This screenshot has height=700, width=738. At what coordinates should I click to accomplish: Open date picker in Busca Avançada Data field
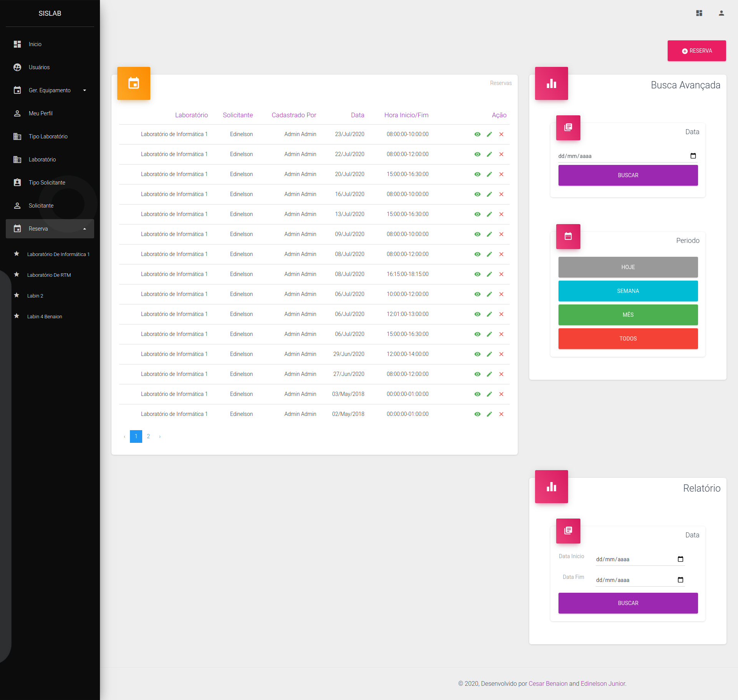(x=693, y=156)
